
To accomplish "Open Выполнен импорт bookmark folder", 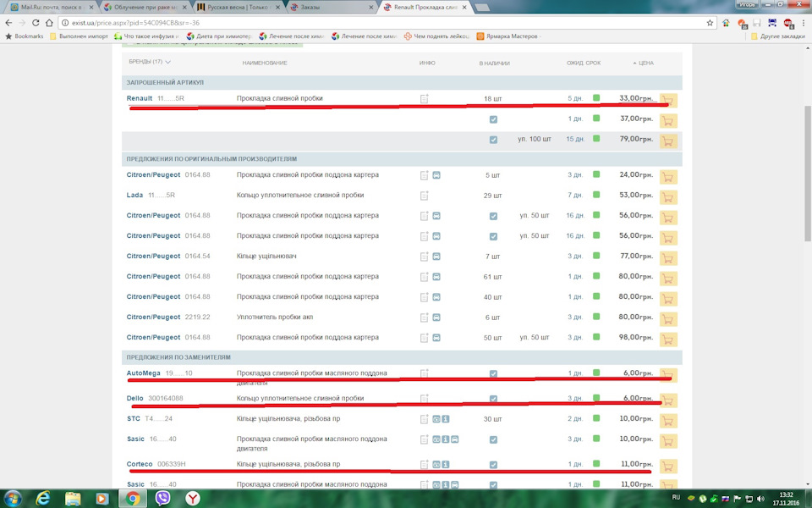I will [79, 36].
